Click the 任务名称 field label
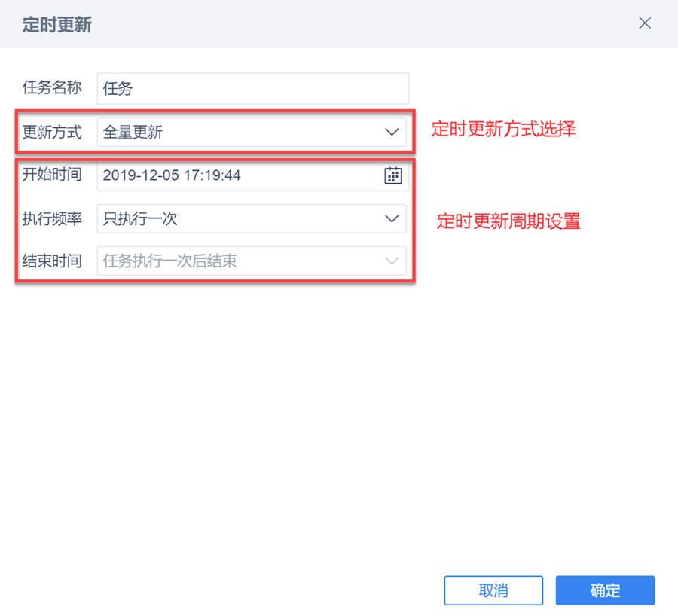The width and height of the screenshot is (678, 616). pos(52,88)
